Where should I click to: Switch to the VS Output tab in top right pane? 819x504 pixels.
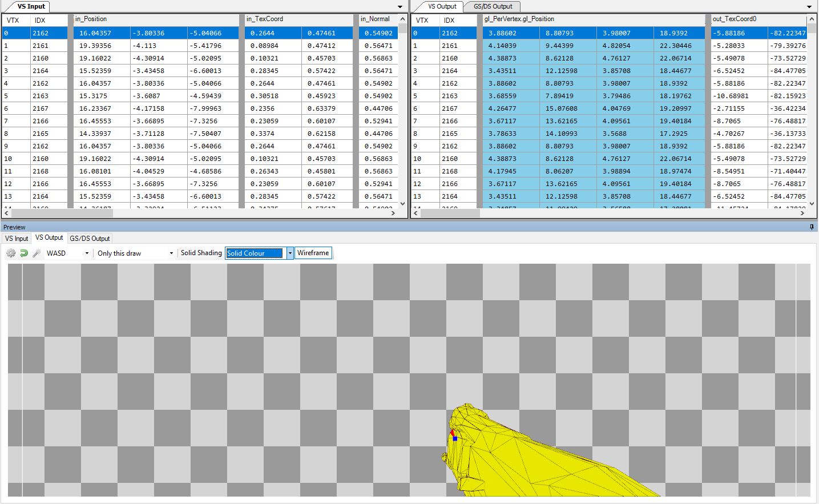442,6
